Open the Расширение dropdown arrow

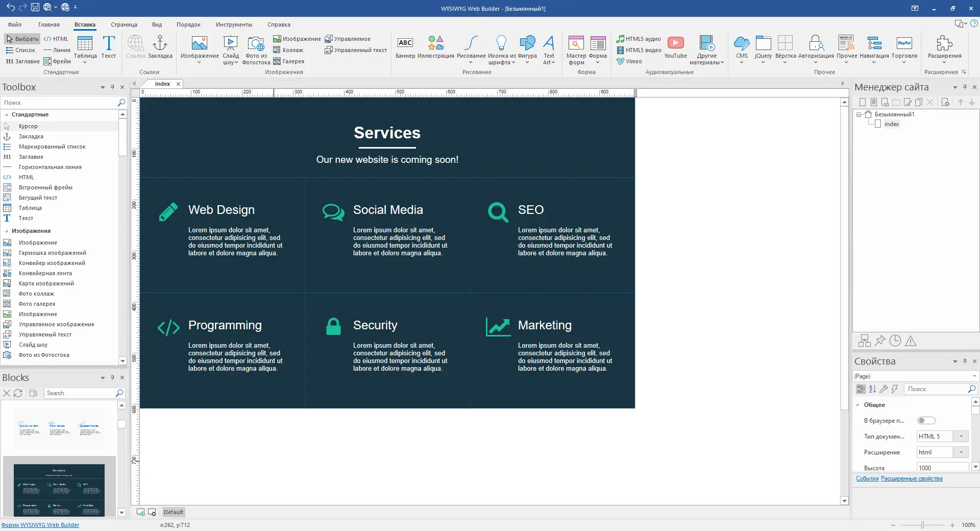click(x=961, y=452)
